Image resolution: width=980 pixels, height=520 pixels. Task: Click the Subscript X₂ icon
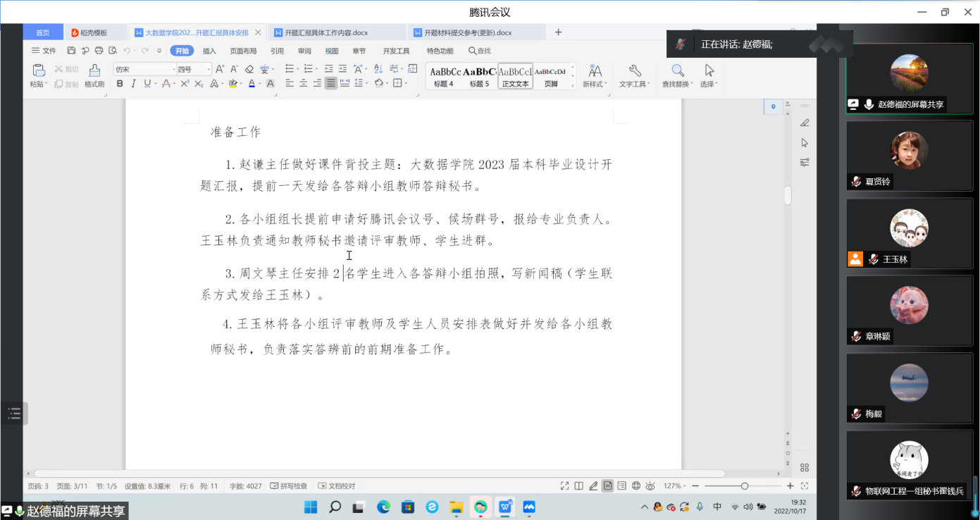coord(199,83)
